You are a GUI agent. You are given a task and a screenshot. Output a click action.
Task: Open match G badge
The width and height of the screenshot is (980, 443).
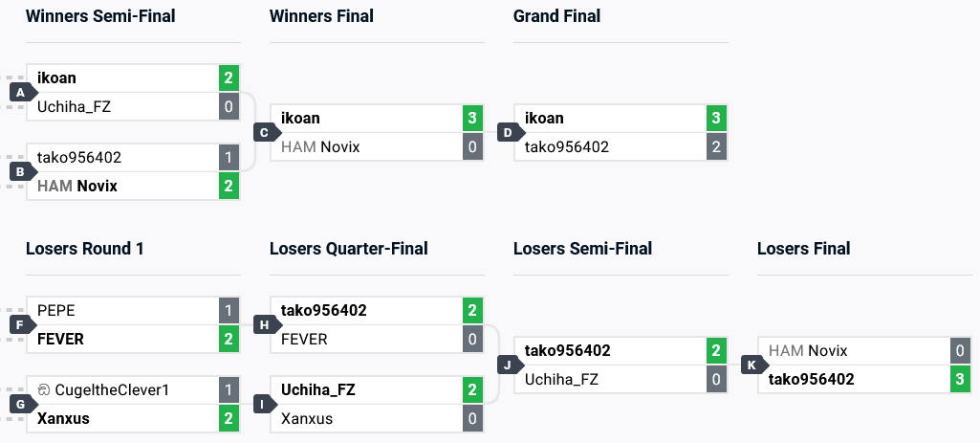[x=19, y=405]
